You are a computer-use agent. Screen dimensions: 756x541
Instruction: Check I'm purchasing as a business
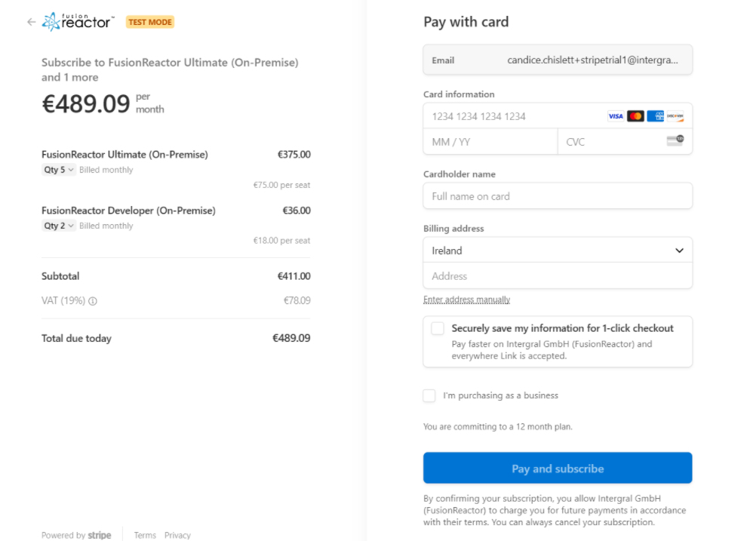click(429, 395)
